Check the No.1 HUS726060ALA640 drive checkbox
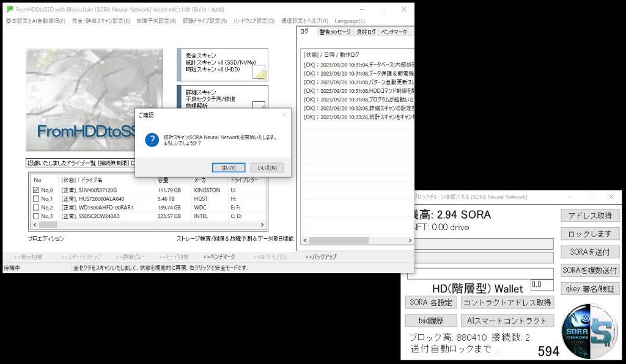The height and width of the screenshot is (364, 626). pos(36,199)
